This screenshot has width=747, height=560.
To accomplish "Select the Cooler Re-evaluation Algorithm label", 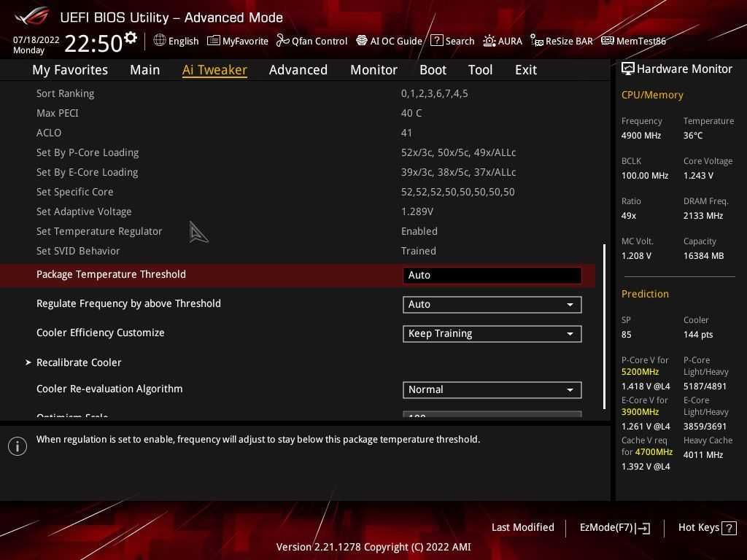I will [x=109, y=389].
